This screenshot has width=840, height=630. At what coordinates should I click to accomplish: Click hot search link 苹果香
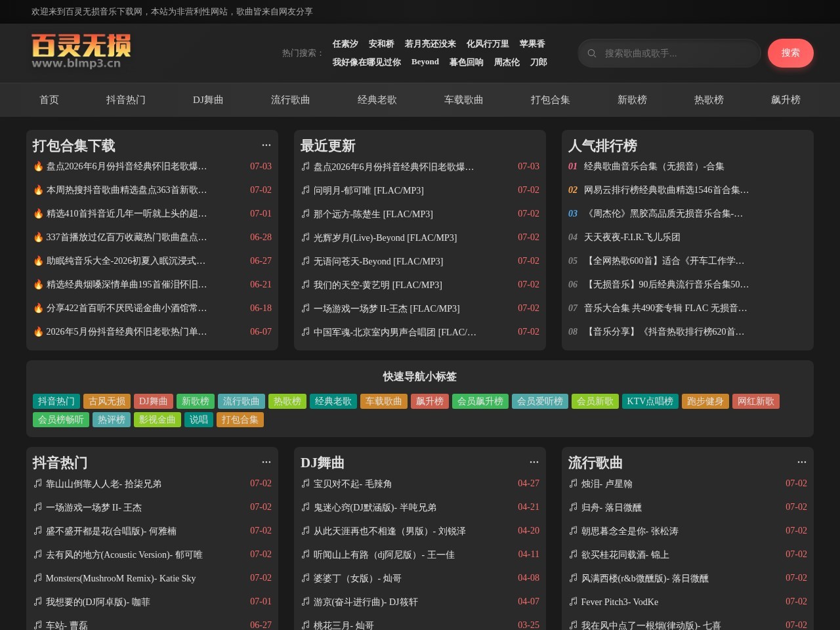[532, 44]
